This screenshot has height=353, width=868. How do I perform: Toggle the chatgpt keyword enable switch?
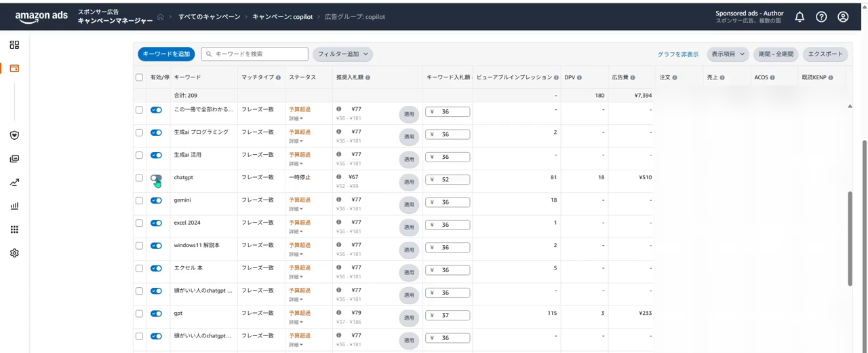(157, 178)
